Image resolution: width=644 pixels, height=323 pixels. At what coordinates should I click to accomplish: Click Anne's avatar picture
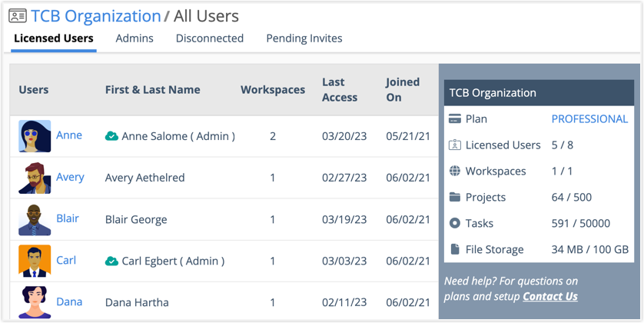tap(35, 136)
